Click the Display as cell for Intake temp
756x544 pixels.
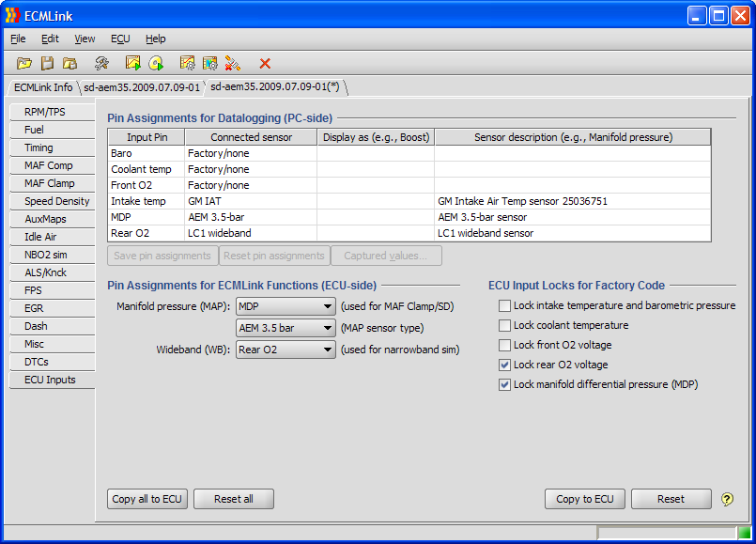(375, 201)
